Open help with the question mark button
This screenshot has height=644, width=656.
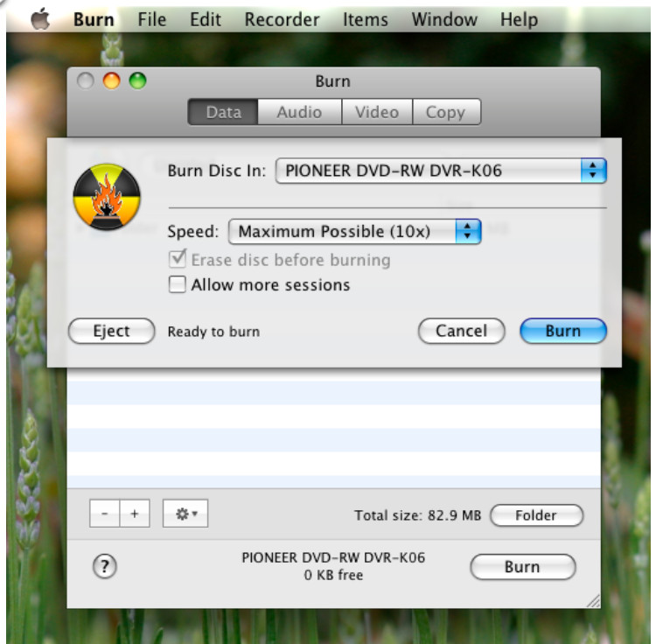(x=105, y=567)
